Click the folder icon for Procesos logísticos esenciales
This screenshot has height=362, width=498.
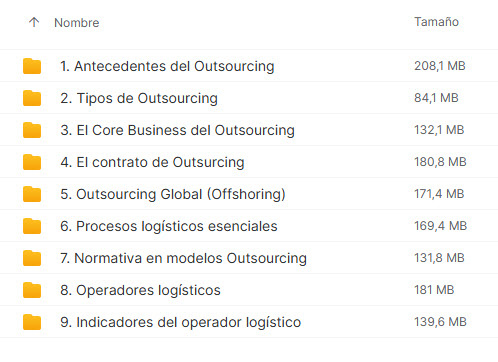(32, 226)
